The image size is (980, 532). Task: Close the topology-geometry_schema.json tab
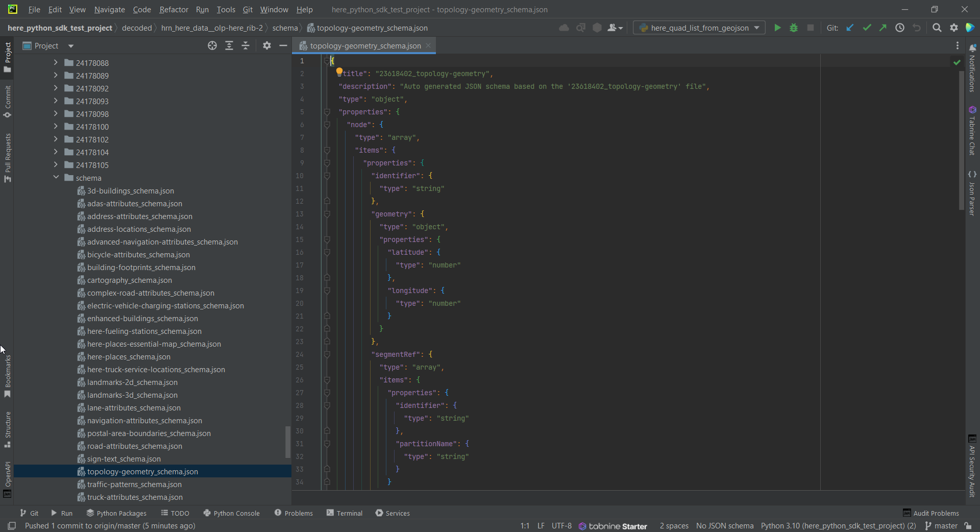(428, 46)
